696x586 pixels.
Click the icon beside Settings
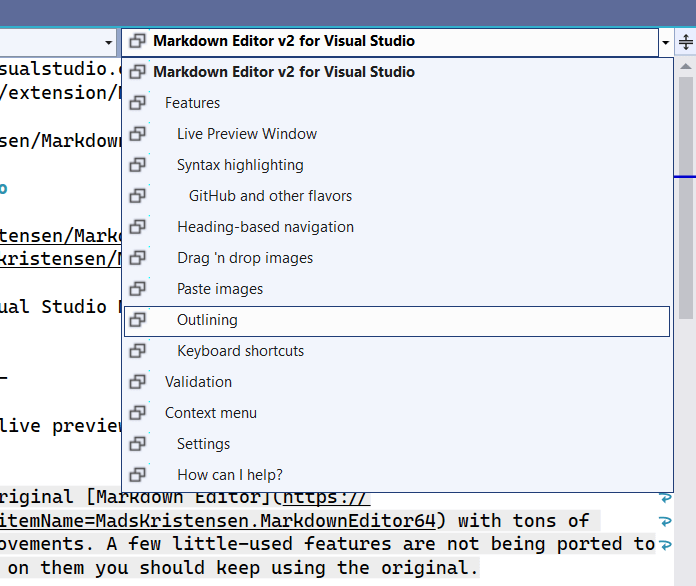(x=138, y=444)
